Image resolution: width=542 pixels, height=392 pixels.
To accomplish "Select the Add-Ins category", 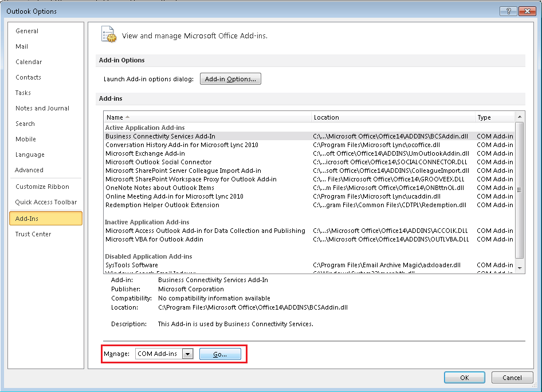I will tap(46, 219).
